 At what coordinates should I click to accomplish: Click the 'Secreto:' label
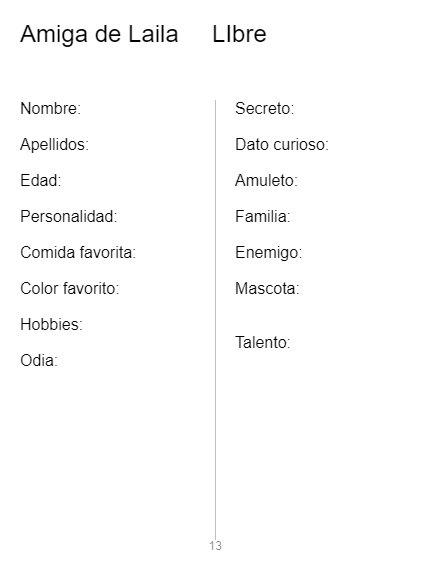(265, 108)
